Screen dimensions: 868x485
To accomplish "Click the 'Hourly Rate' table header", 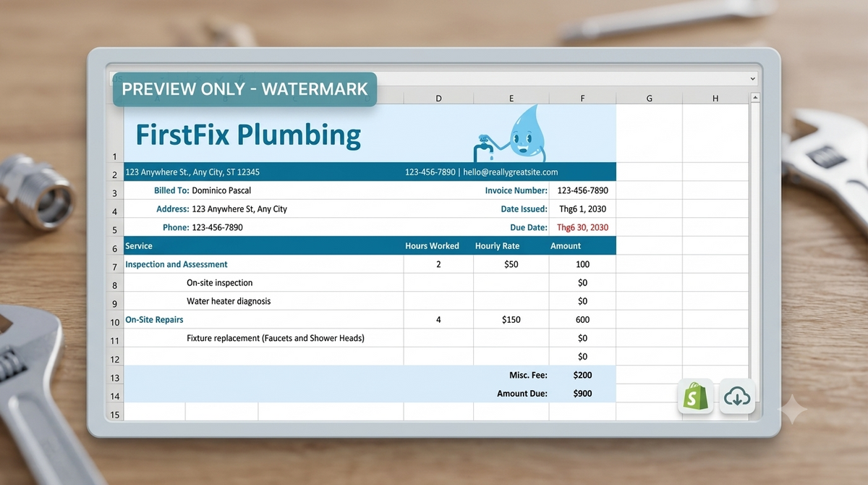I will [497, 246].
